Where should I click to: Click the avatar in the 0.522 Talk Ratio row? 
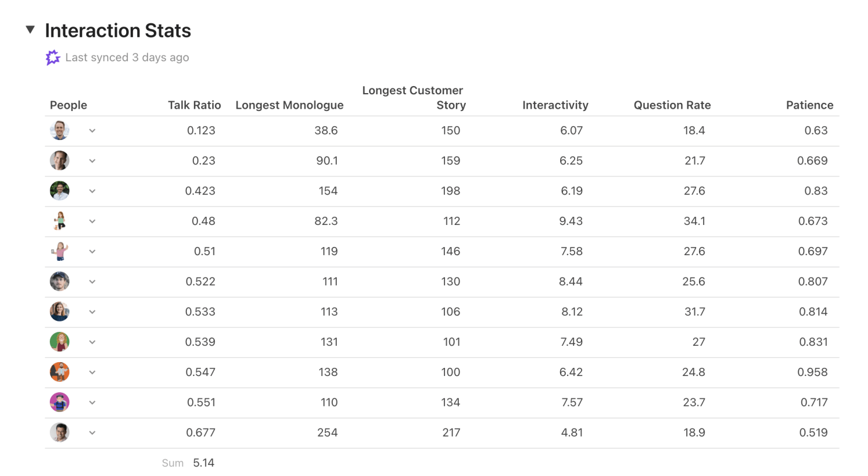coord(60,282)
